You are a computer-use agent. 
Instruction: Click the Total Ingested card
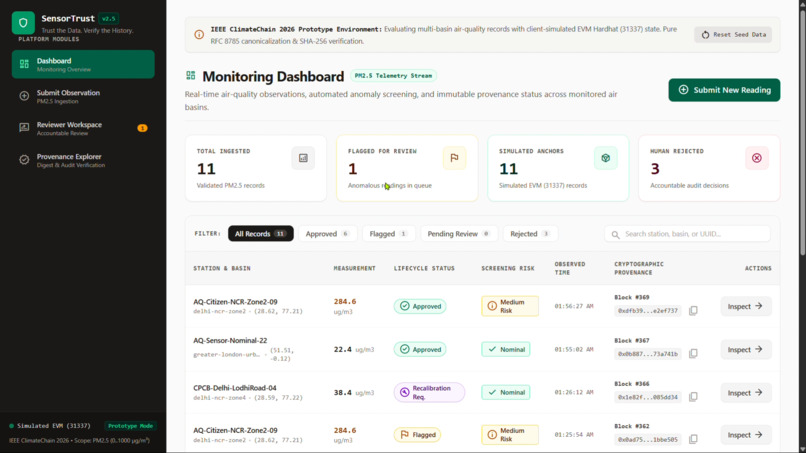coord(255,168)
